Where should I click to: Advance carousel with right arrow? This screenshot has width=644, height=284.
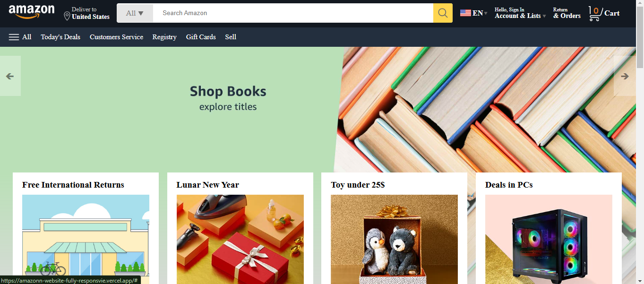click(x=625, y=76)
